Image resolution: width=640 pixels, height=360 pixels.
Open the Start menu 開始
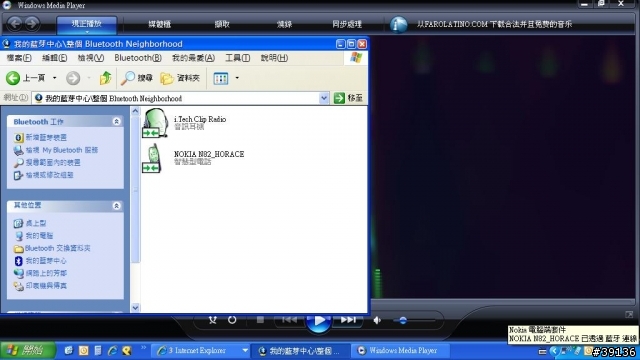pyautogui.click(x=28, y=351)
